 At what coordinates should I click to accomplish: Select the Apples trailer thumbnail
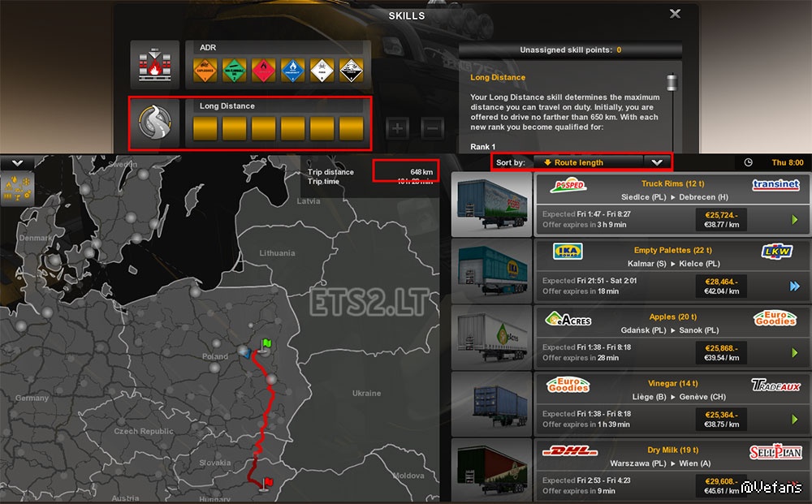492,338
